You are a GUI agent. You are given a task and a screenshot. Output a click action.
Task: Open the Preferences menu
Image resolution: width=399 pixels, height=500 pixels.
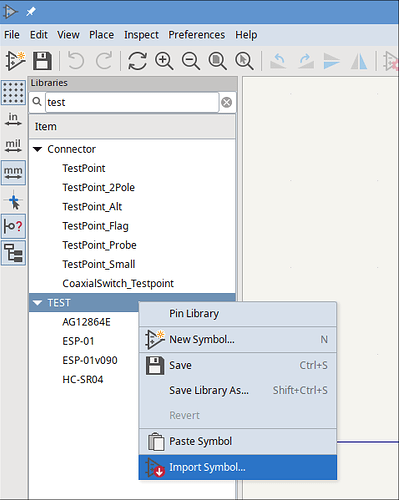point(197,35)
